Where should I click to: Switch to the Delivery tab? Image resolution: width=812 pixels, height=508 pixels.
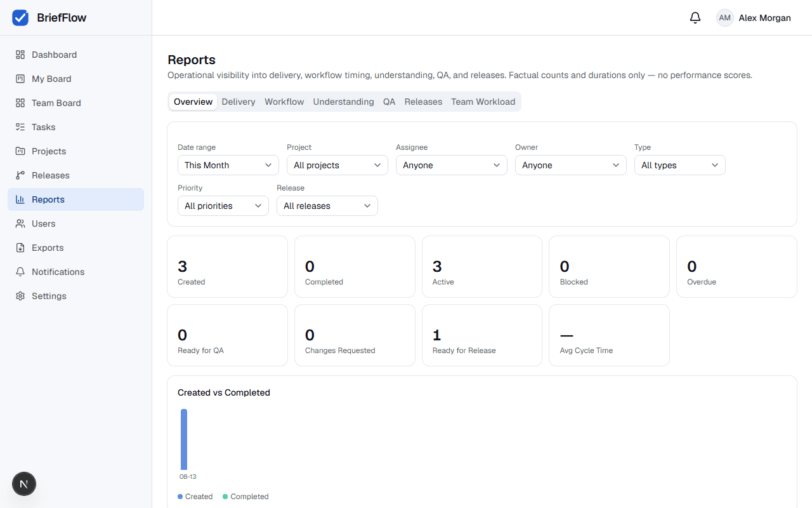coord(239,102)
